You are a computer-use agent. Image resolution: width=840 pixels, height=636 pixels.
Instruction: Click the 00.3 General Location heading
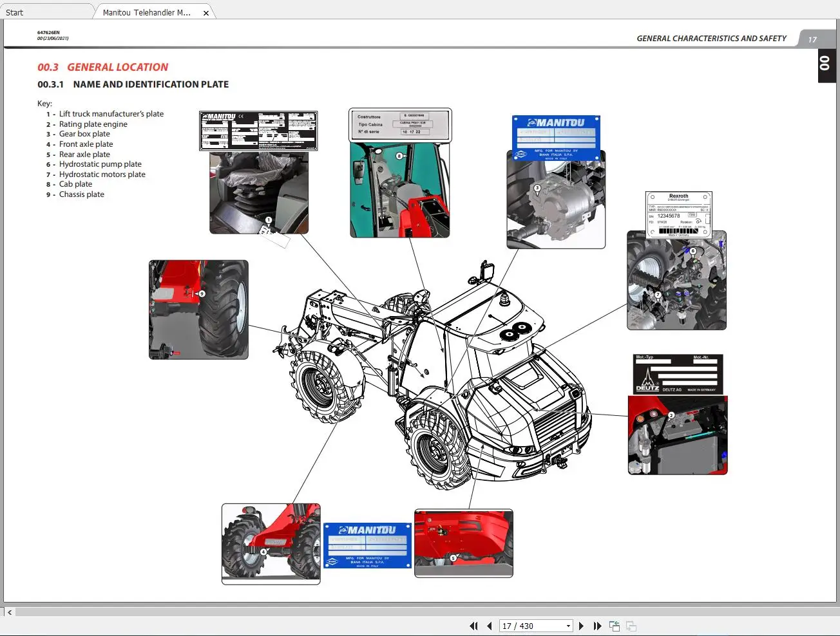(103, 67)
